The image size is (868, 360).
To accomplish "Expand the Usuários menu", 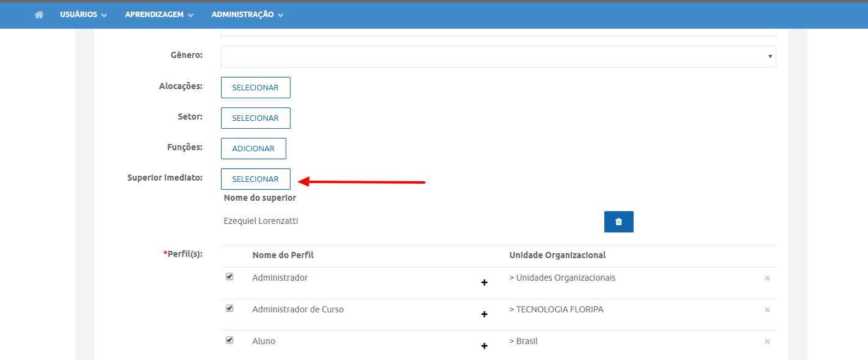I will (x=84, y=15).
